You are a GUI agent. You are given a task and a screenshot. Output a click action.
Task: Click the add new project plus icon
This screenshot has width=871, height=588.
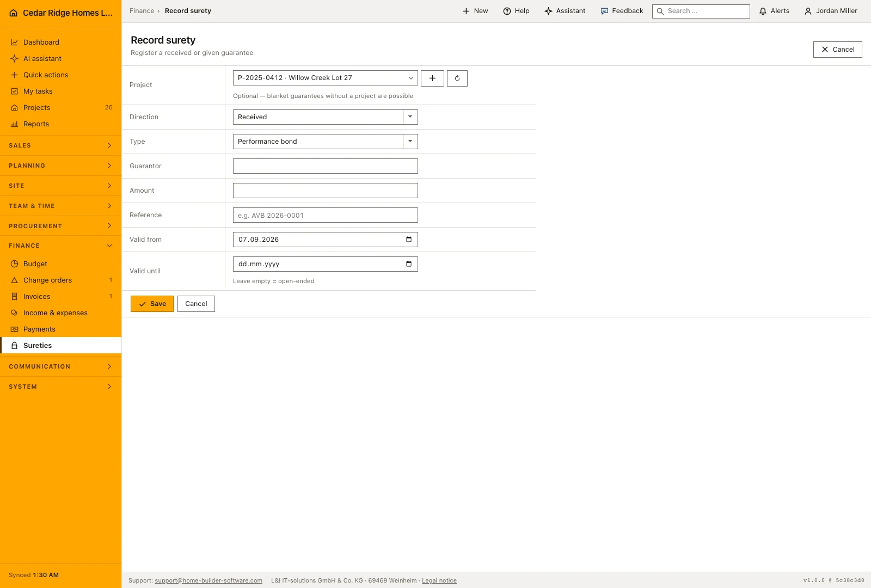(432, 78)
